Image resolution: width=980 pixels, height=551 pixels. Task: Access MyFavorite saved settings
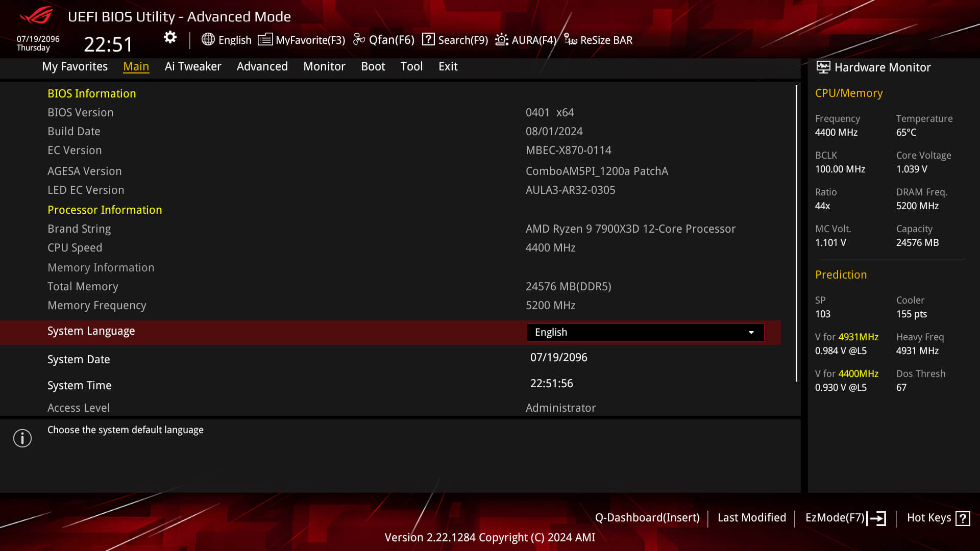click(x=302, y=40)
